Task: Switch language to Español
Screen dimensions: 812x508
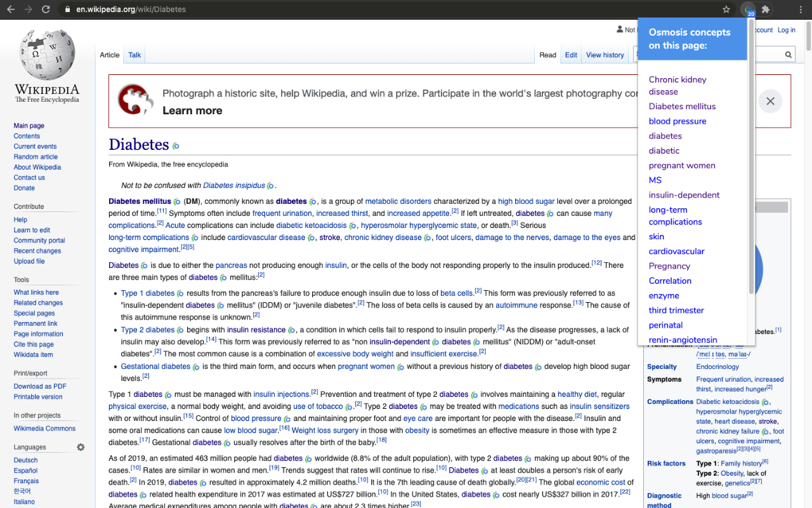Action: (x=26, y=471)
